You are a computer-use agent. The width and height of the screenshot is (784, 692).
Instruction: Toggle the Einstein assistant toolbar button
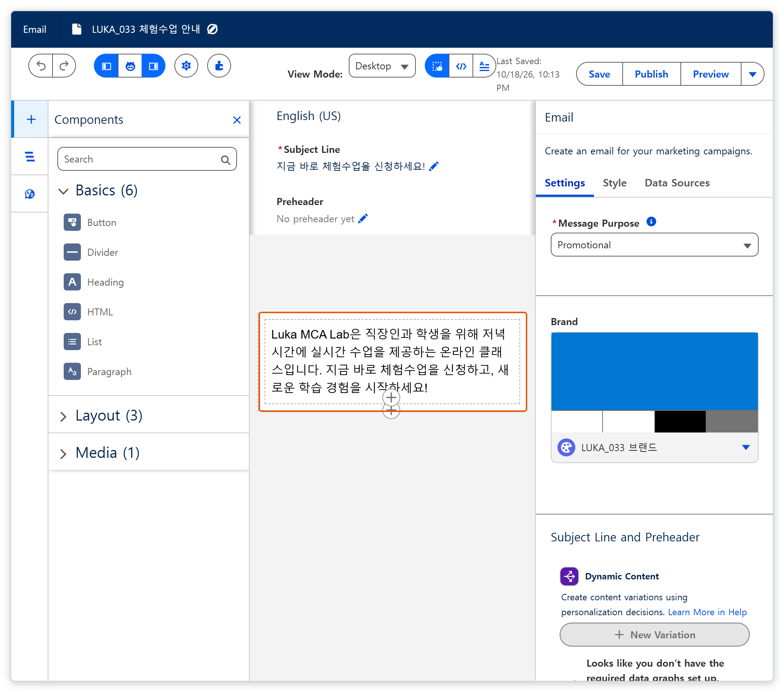(130, 66)
